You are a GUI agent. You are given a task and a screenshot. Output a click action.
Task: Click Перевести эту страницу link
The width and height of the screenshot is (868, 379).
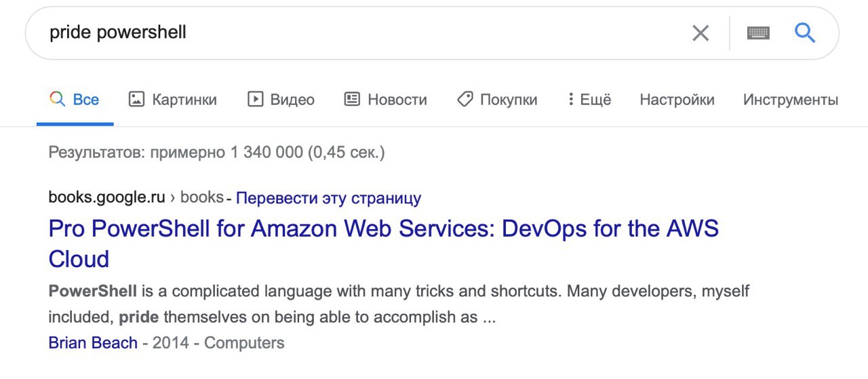tap(328, 198)
